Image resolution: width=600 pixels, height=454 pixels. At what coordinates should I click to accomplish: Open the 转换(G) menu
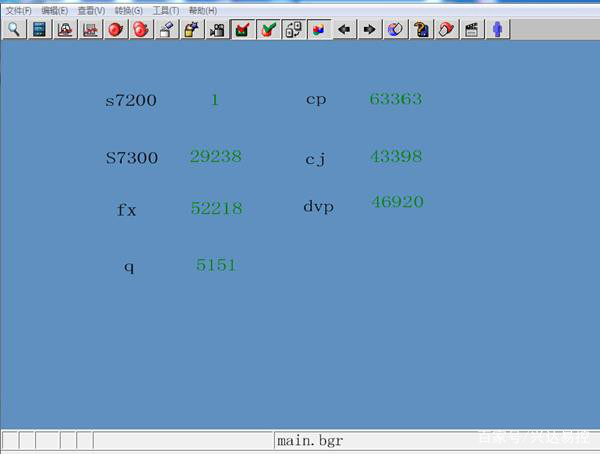[129, 11]
